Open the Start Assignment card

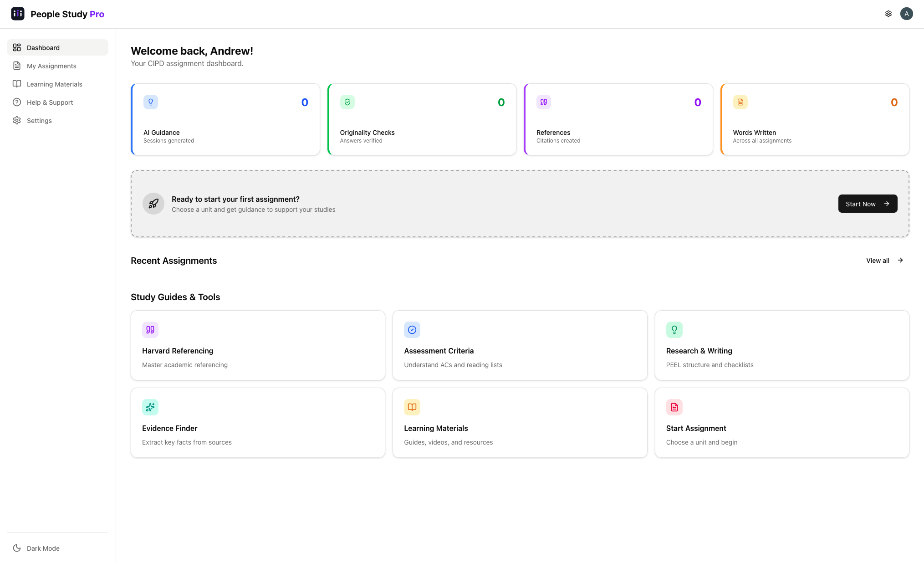pos(781,423)
